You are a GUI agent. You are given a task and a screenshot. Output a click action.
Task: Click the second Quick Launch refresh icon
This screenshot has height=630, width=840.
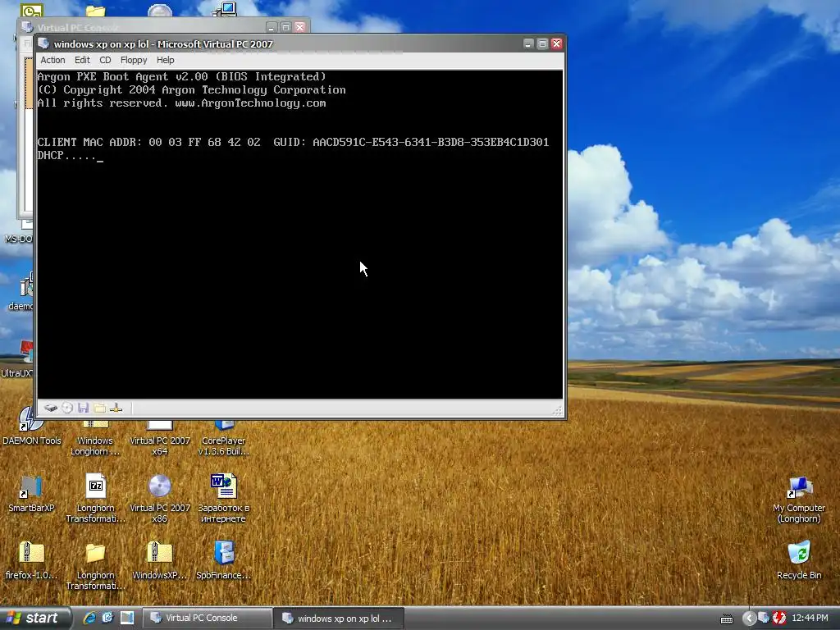[x=107, y=619]
